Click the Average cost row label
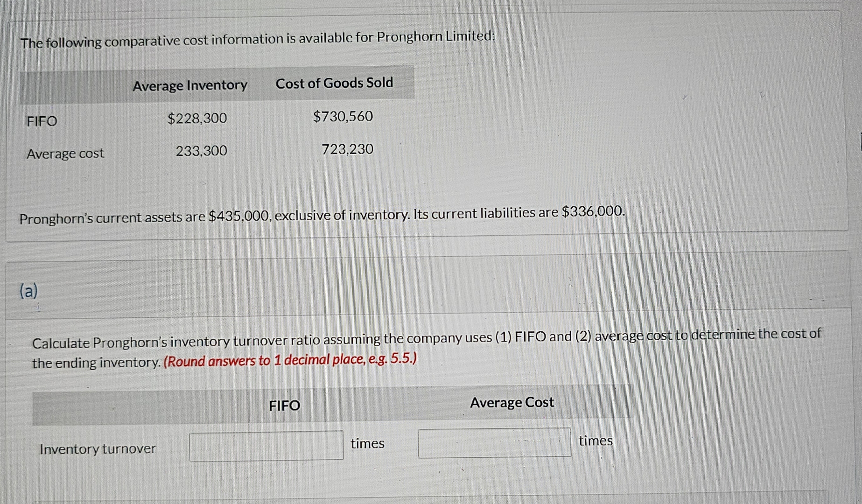 (65, 154)
